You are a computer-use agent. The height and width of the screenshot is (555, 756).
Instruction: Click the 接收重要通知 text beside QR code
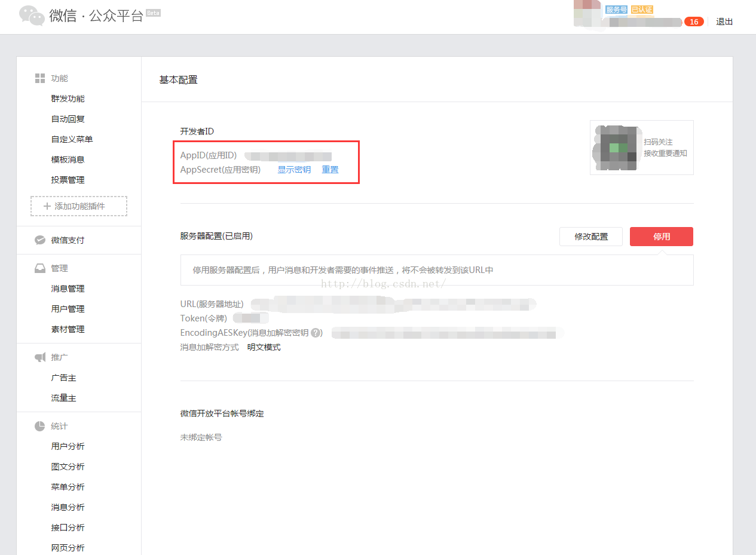coord(666,154)
